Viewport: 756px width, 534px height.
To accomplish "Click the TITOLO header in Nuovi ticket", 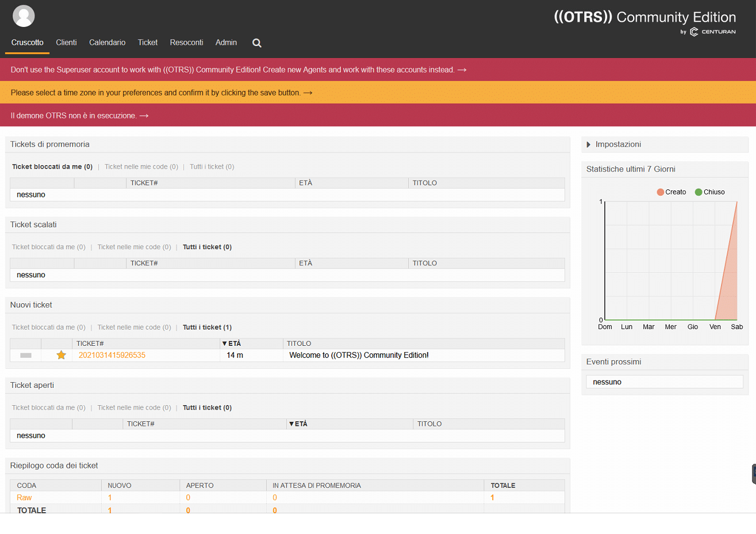I will 299,344.
